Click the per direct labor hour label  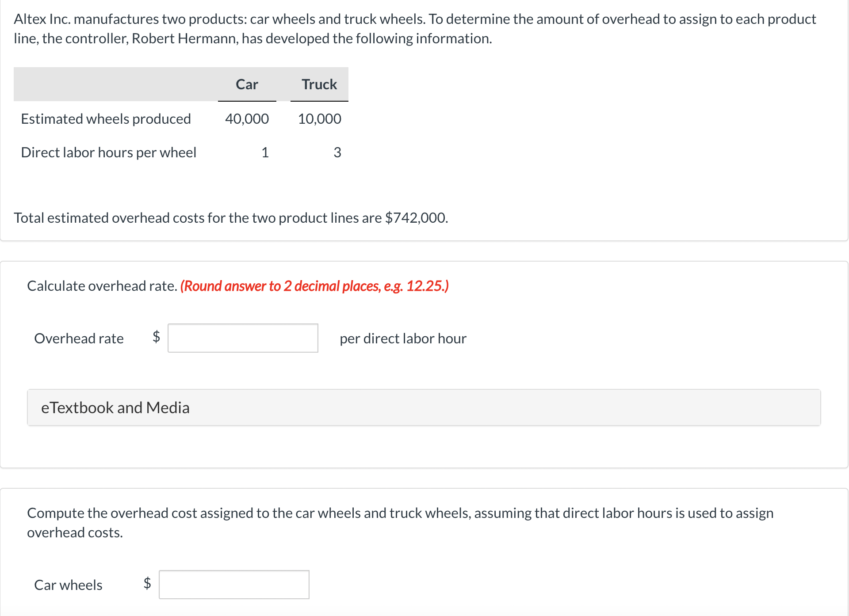403,338
